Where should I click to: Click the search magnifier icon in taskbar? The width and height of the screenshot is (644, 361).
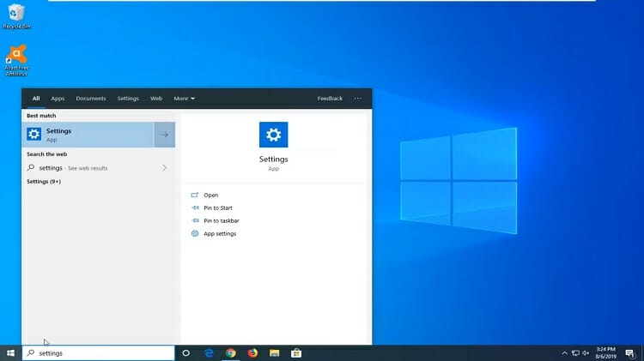(x=31, y=352)
